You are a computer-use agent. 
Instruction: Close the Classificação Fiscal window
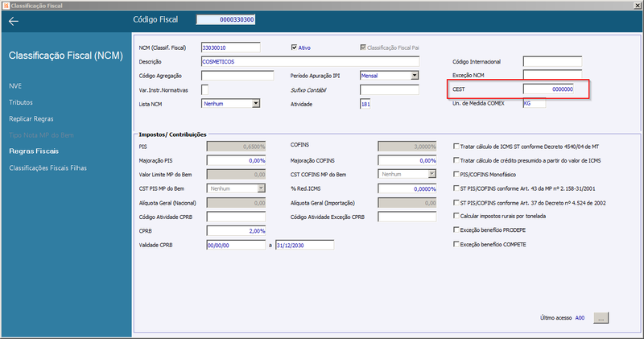coord(638,6)
